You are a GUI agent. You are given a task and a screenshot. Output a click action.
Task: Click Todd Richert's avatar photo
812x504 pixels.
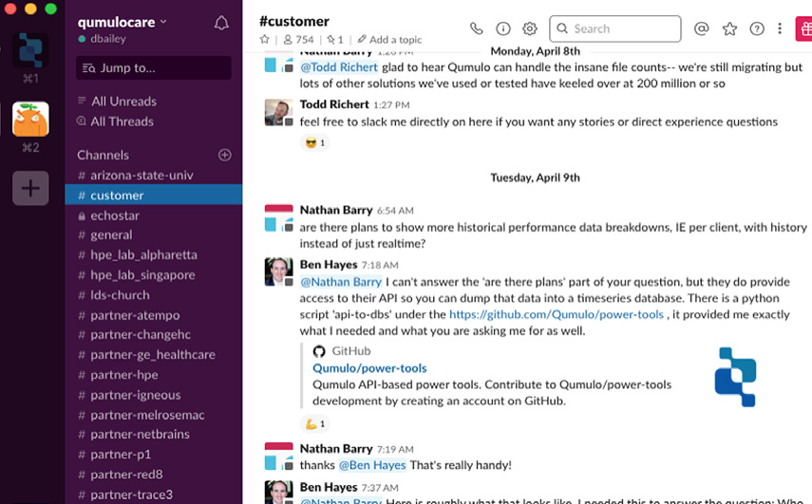pyautogui.click(x=278, y=112)
